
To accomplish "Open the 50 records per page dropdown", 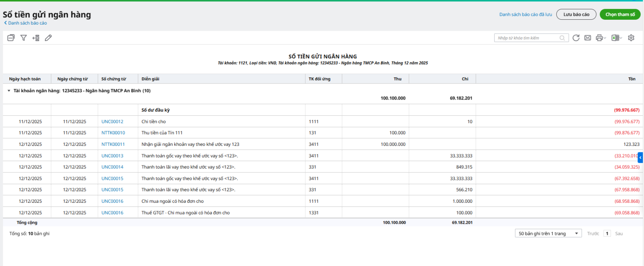I will (x=548, y=233).
